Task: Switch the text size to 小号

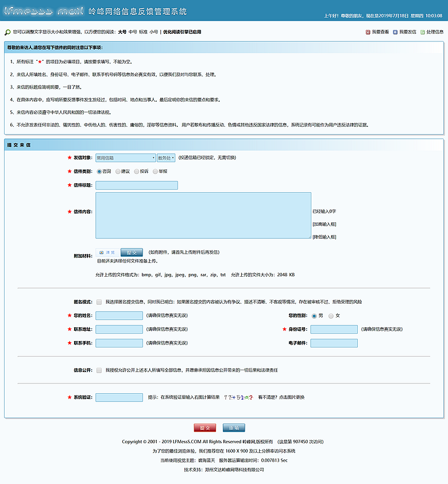Action: (x=154, y=32)
